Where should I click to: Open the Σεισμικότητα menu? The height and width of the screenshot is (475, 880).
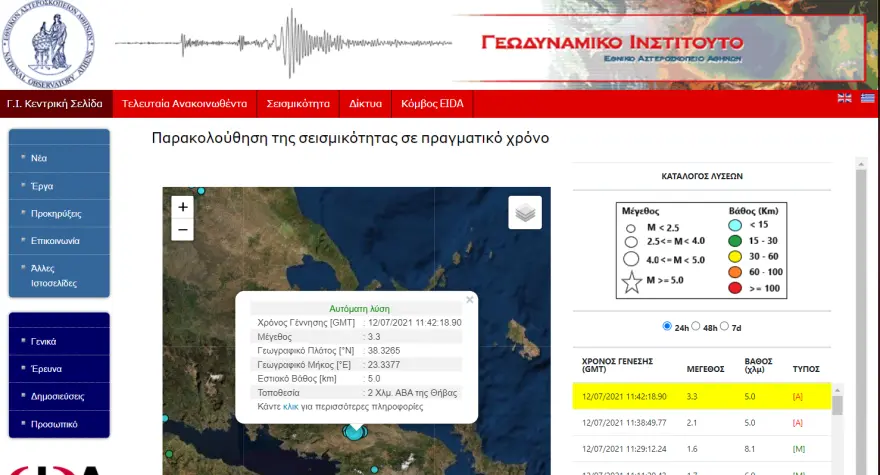pyautogui.click(x=298, y=104)
